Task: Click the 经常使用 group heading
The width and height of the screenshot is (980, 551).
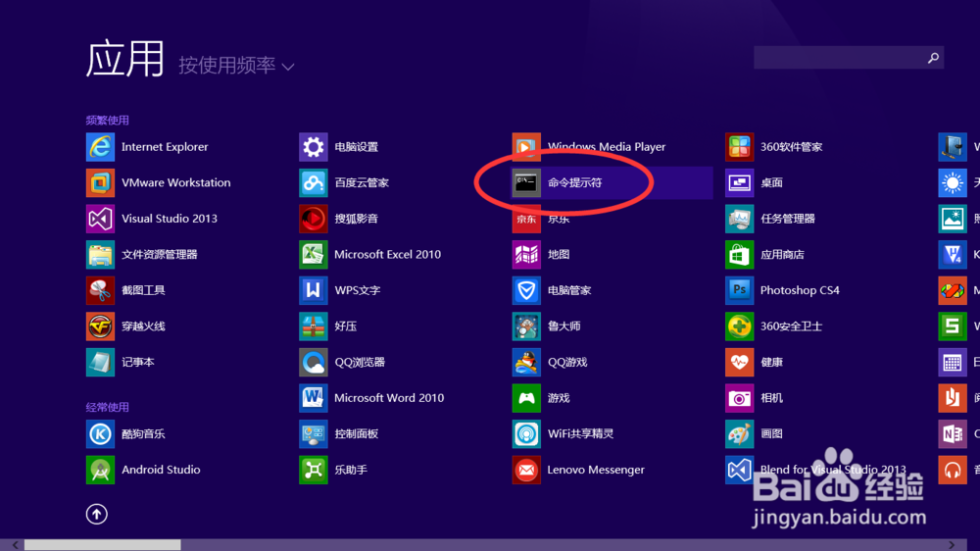Action: (x=108, y=407)
